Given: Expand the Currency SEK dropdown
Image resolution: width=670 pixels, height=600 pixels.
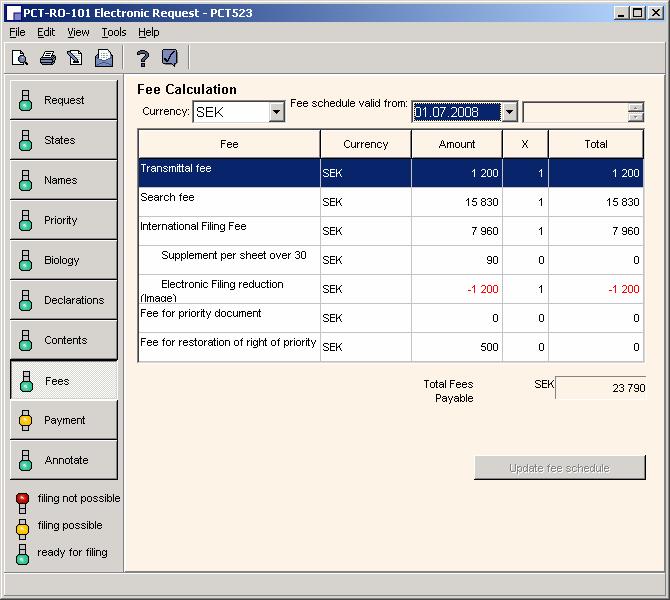Looking at the screenshot, I should coord(276,112).
